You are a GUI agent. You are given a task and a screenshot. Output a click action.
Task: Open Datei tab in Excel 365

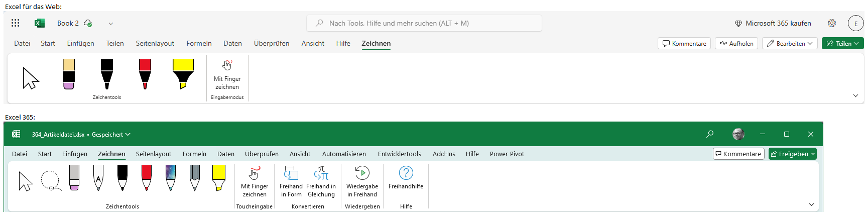[20, 154]
